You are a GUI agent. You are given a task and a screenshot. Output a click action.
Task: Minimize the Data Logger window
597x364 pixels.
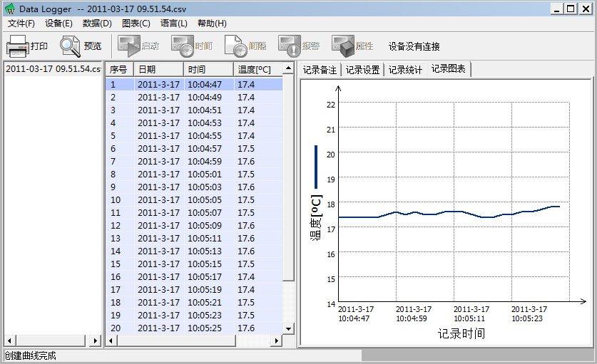[x=557, y=9]
